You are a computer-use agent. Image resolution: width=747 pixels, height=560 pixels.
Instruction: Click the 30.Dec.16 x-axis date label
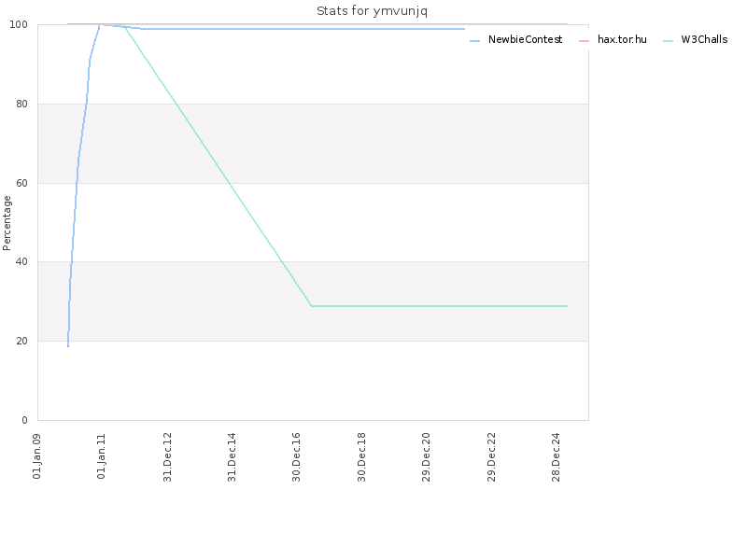pyautogui.click(x=297, y=455)
